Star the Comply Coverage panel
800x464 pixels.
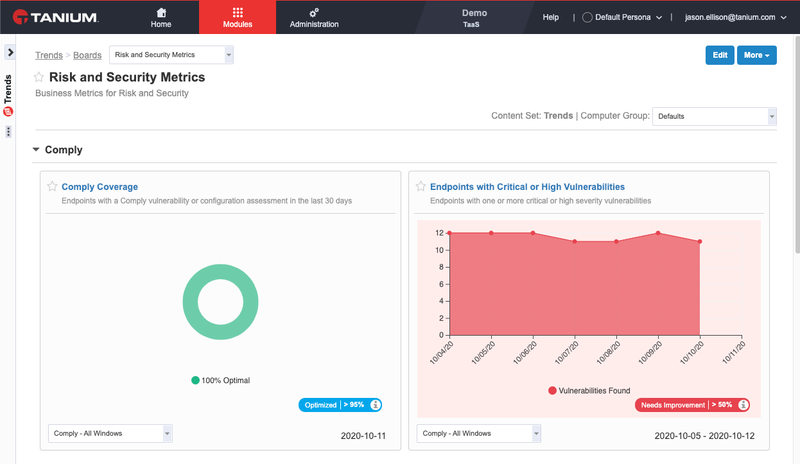[52, 186]
